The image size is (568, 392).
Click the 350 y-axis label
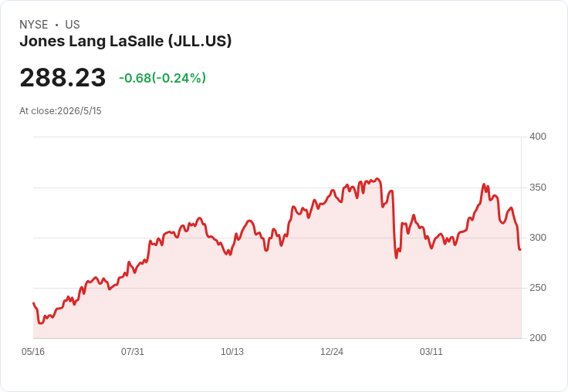[538, 188]
